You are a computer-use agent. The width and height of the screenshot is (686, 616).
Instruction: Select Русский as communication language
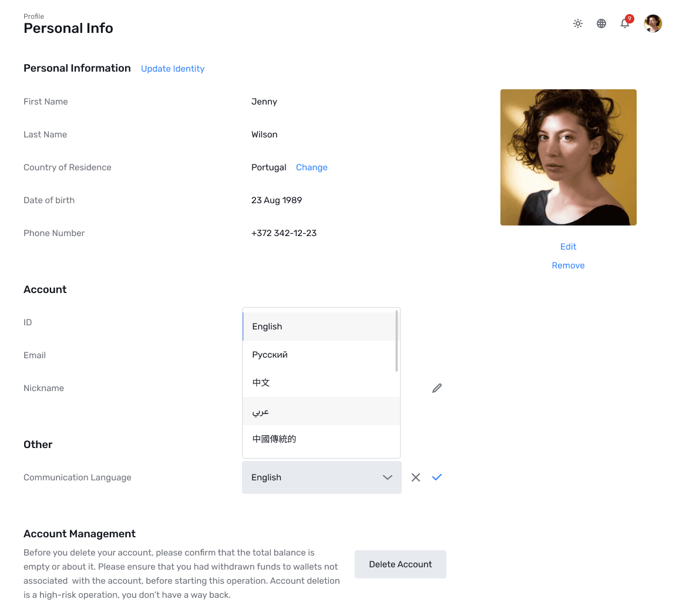coord(270,354)
